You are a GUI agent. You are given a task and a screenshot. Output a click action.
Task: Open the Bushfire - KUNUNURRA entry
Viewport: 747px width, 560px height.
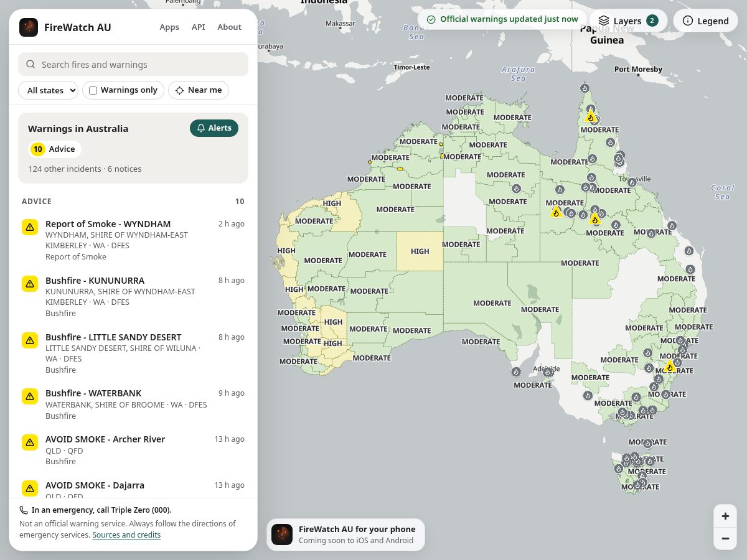(x=133, y=296)
